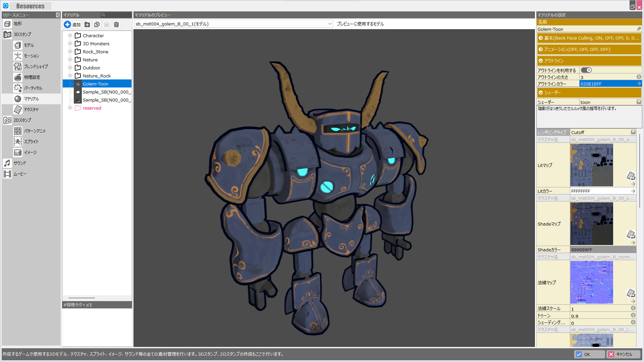Open the パーティクル resource section
This screenshot has height=362, width=644.
tap(33, 88)
